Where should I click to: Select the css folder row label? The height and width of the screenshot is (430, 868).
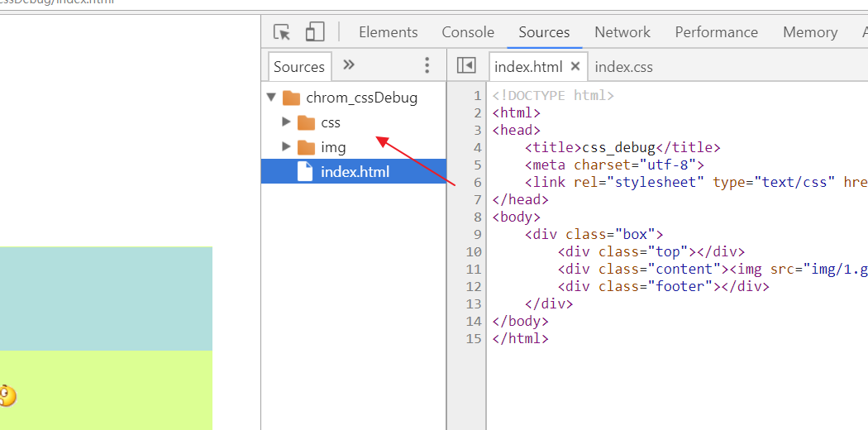(x=331, y=122)
